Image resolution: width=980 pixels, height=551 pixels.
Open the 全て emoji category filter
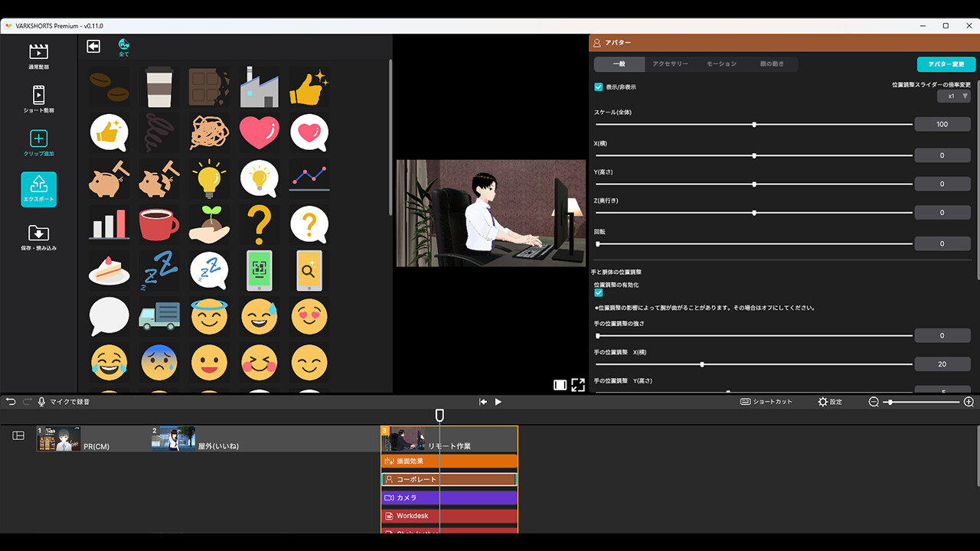[x=122, y=47]
